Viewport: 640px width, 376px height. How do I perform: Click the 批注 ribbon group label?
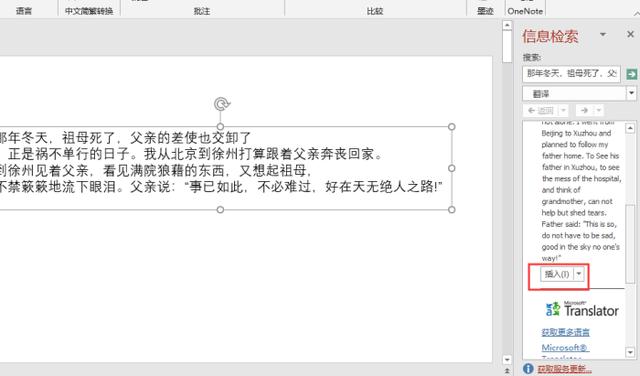(x=202, y=11)
